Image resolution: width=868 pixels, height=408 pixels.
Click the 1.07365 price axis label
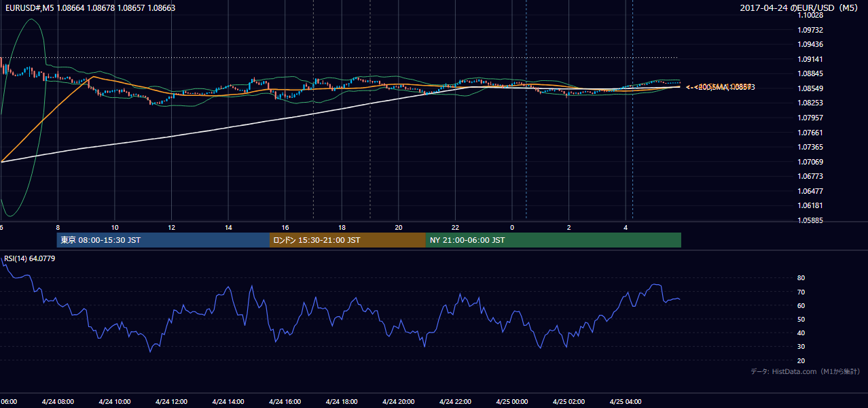811,147
